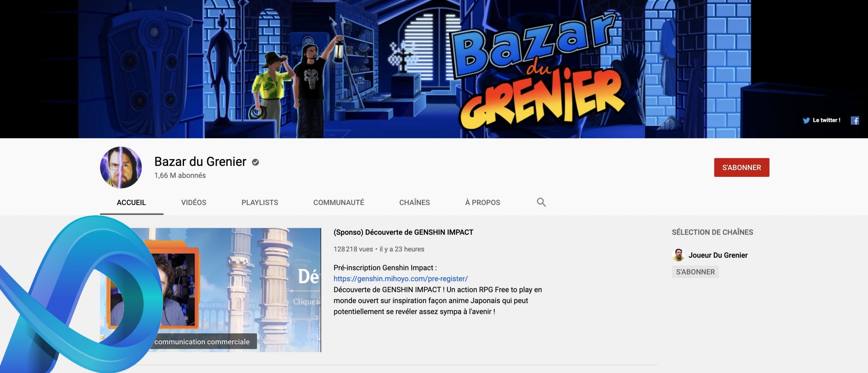Screen dimensions: 868x373
Task: Open the PLAYLISTS tab
Action: point(260,203)
